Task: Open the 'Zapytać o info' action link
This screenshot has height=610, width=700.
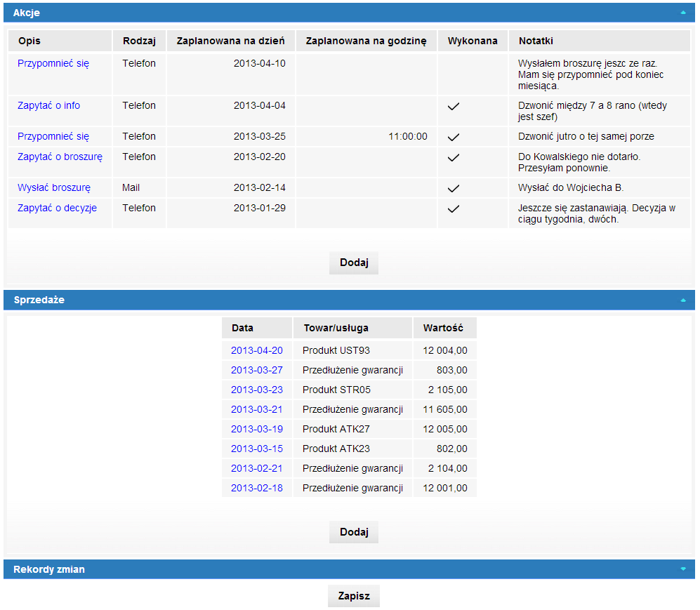Action: 48,105
